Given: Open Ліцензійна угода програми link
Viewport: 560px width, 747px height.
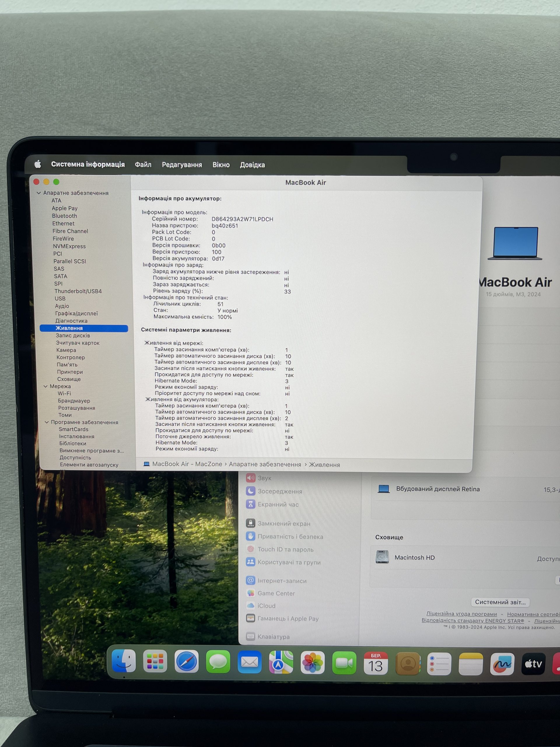Looking at the screenshot, I should pyautogui.click(x=461, y=614).
